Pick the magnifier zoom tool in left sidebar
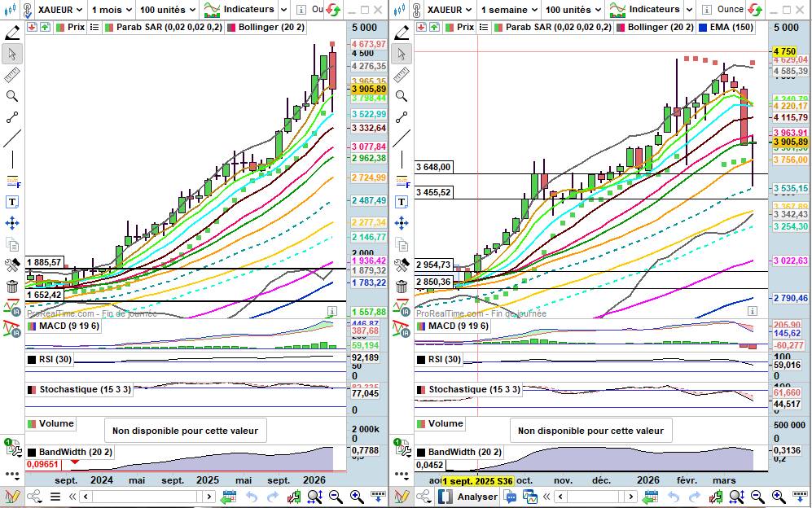Screen dimensions: 812x508 (12, 96)
